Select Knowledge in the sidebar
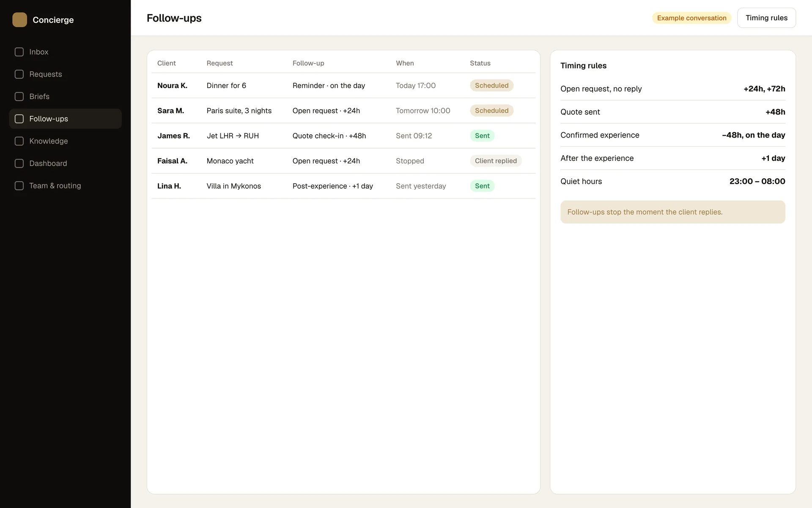This screenshot has height=508, width=812. click(x=65, y=141)
